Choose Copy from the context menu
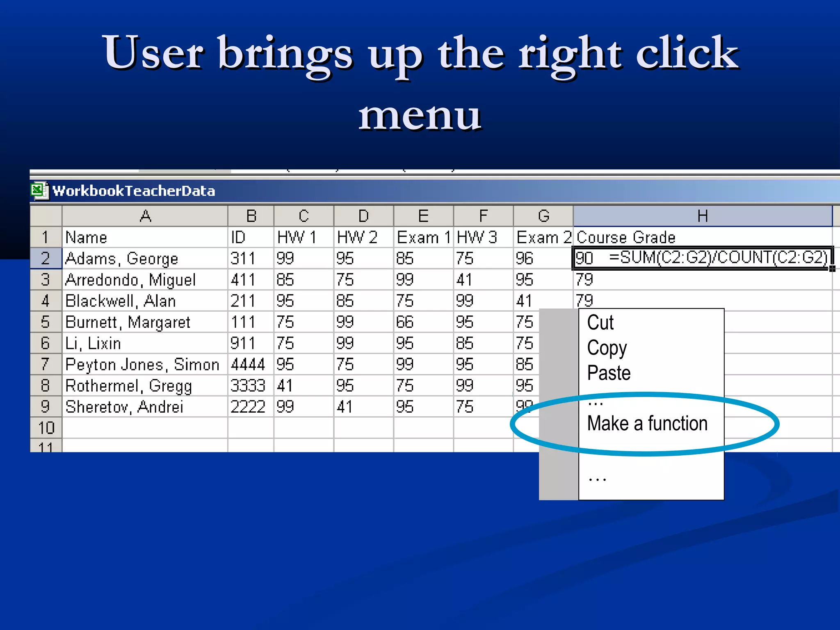 607,348
